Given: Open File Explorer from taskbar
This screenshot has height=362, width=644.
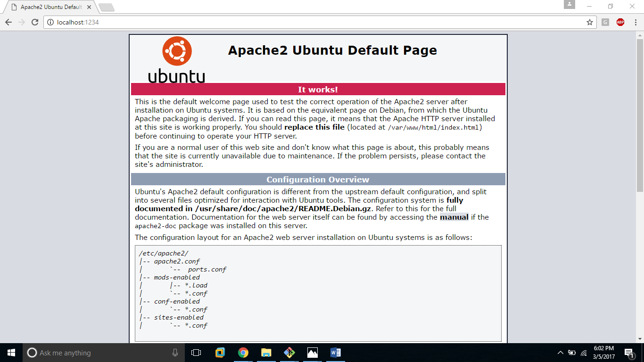Looking at the screenshot, I should 266,353.
